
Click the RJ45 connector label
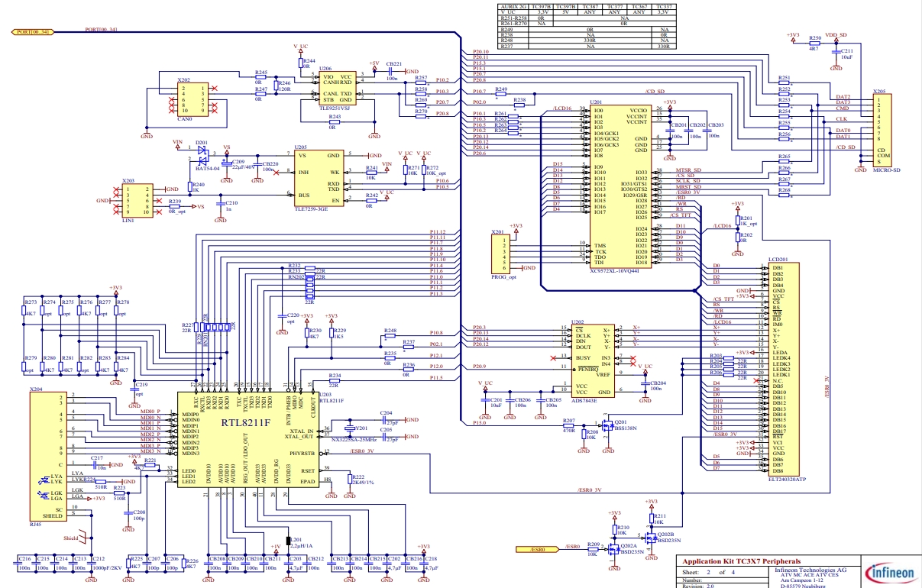[x=37, y=525]
